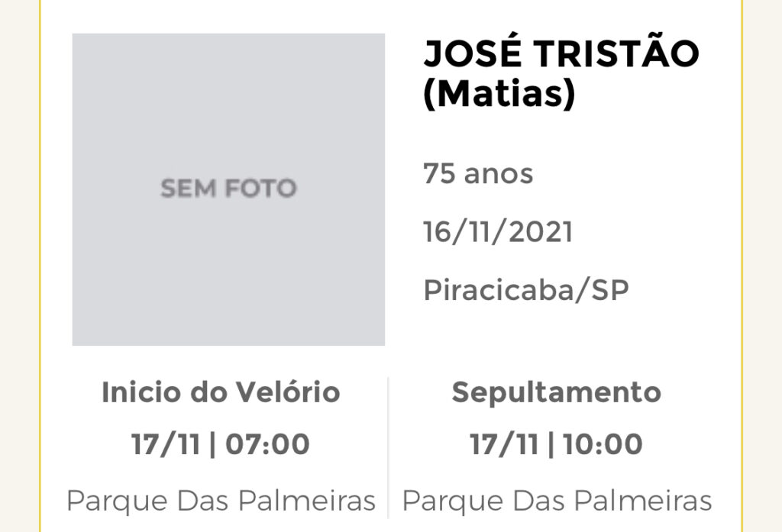This screenshot has height=532, width=782.
Task: Click the death date 16/11/2021
Action: click(498, 232)
